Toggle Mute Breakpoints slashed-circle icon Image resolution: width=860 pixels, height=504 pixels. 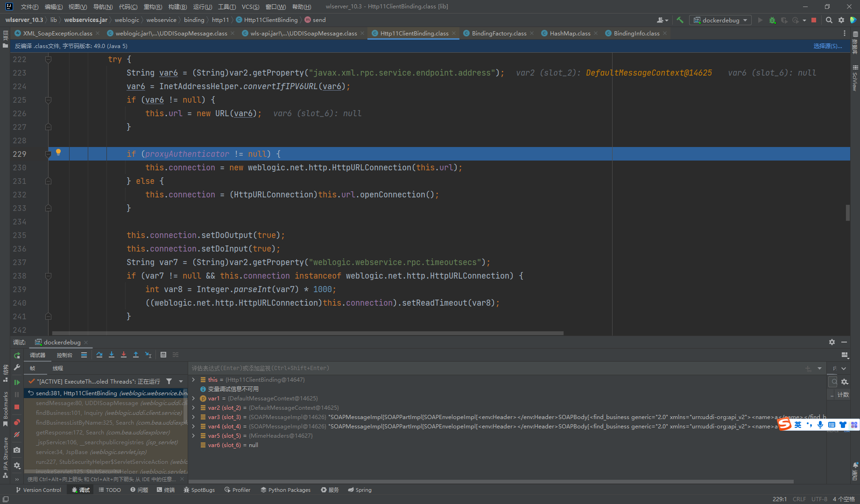17,434
